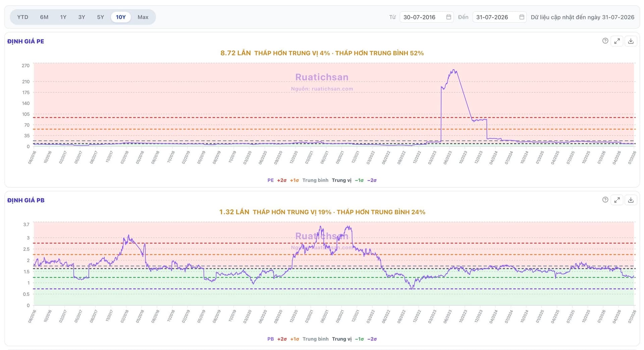Hide the Trung vị line in the PB chart legend

tap(342, 339)
